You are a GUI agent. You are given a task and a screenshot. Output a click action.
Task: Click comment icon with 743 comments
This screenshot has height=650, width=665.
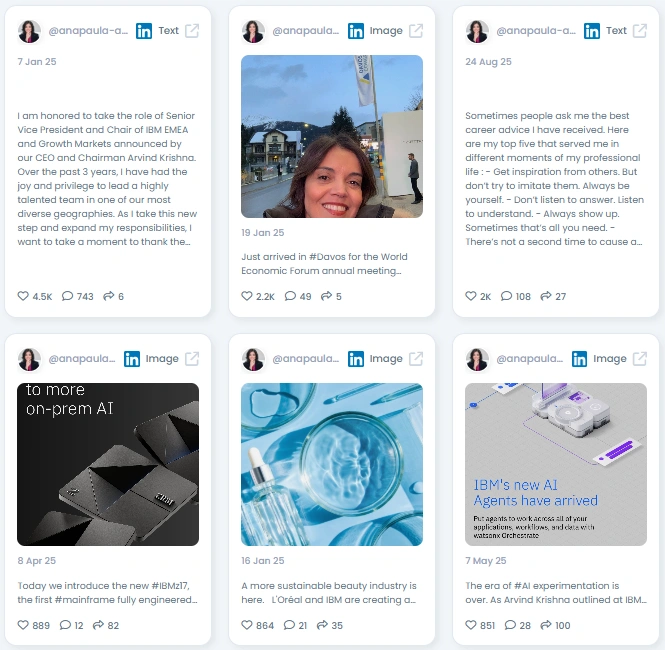pyautogui.click(x=67, y=296)
